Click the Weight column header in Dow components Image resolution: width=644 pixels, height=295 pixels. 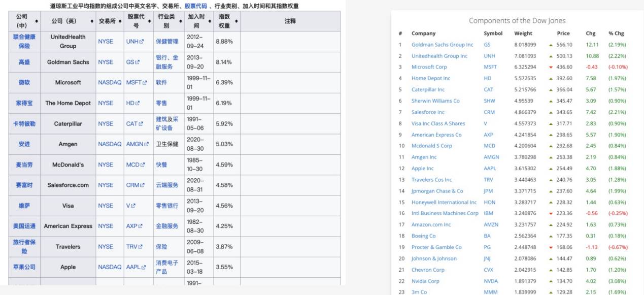[x=523, y=34]
